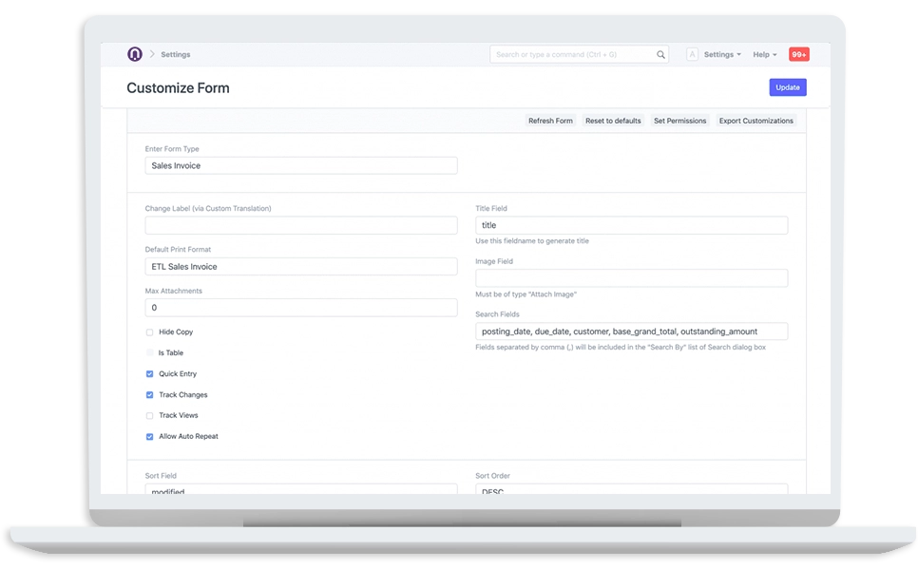Viewport: 918px width, 588px height.
Task: Open the Settings dropdown menu
Action: [717, 54]
